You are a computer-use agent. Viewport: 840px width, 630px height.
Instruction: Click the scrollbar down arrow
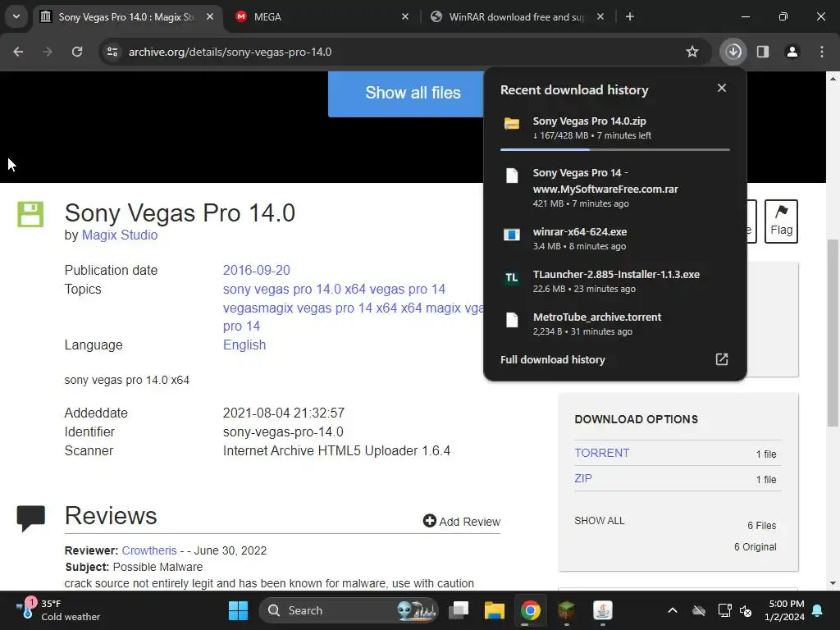(x=833, y=583)
